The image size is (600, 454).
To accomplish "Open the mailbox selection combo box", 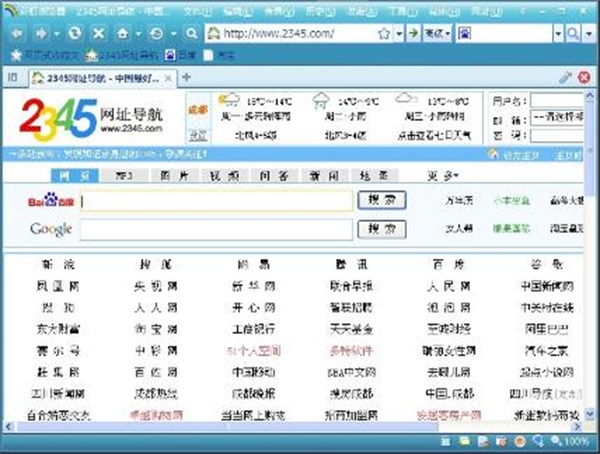I will pyautogui.click(x=556, y=118).
